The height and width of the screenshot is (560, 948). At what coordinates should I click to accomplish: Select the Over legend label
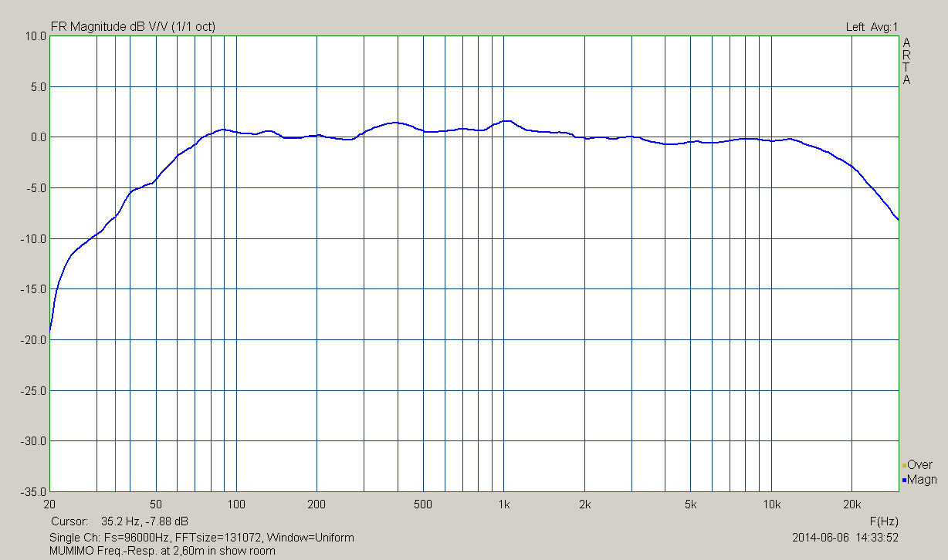tap(919, 465)
